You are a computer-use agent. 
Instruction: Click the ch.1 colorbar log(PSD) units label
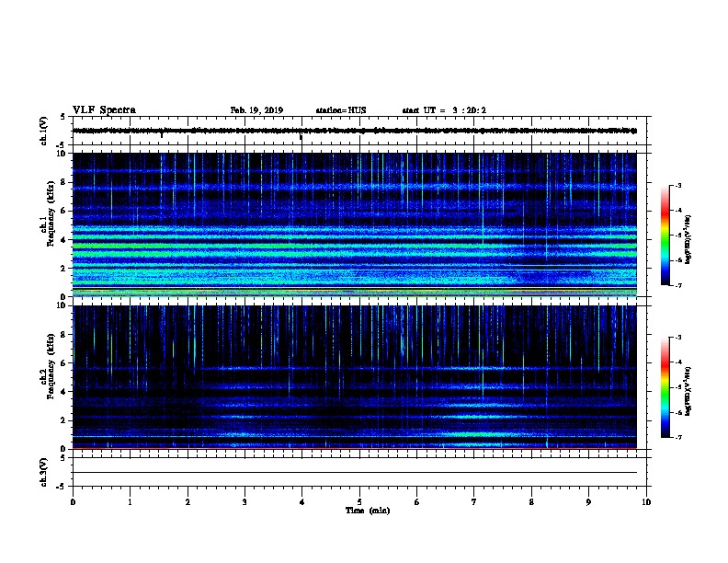[688, 239]
